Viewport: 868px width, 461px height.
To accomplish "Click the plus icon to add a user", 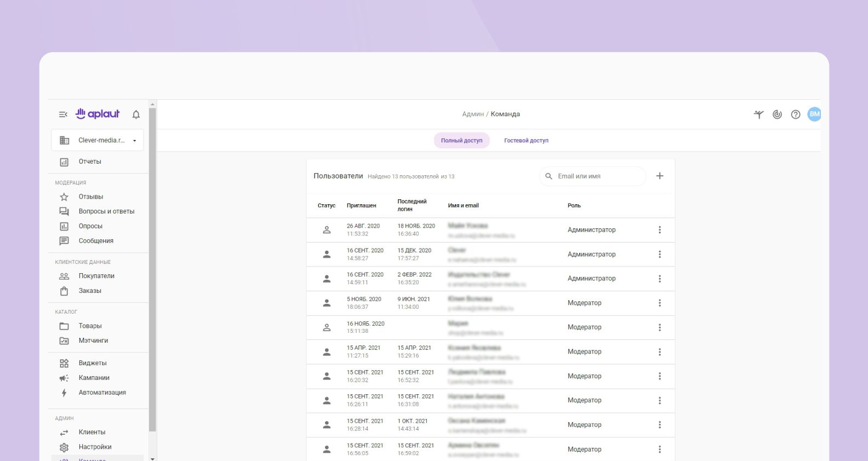I will point(660,176).
